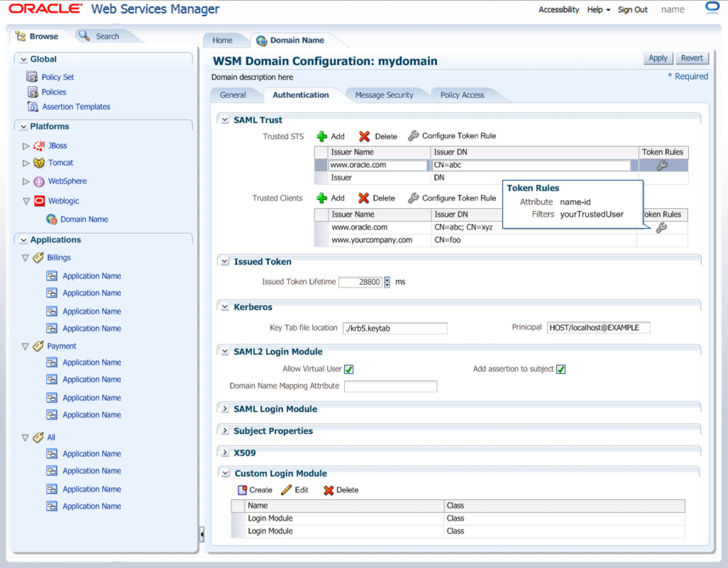Click red X Delete icon for Trusted Clients
Viewport: 728px width, 568px height.
click(x=363, y=198)
